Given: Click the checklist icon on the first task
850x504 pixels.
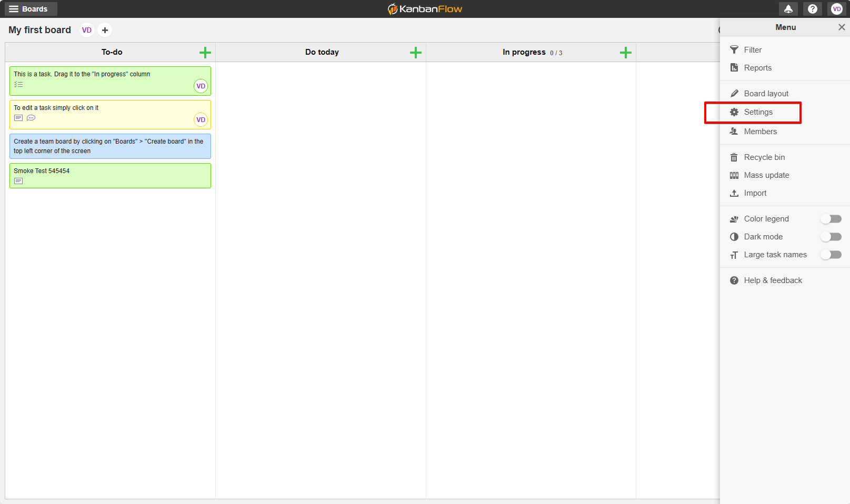Looking at the screenshot, I should [x=18, y=84].
